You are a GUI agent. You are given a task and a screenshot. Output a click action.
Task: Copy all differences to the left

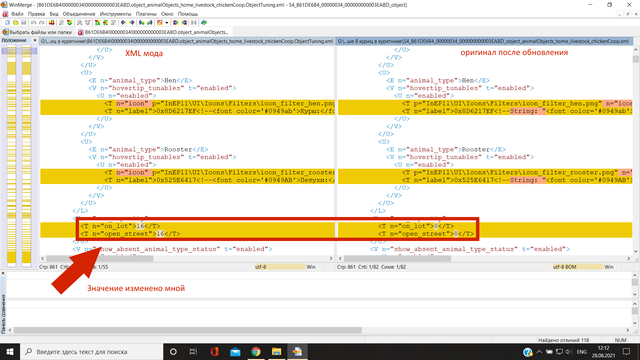click(x=185, y=22)
